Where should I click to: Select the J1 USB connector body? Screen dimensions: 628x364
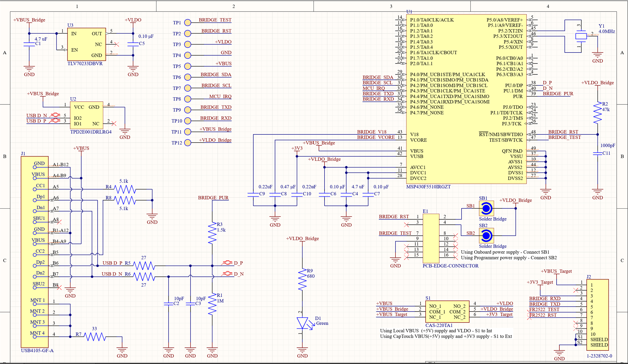tap(35, 252)
